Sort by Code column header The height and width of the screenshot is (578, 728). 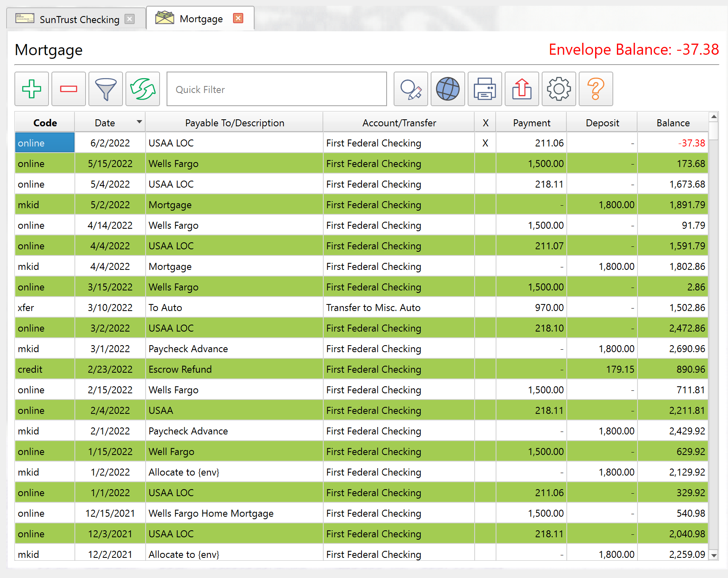pyautogui.click(x=45, y=123)
